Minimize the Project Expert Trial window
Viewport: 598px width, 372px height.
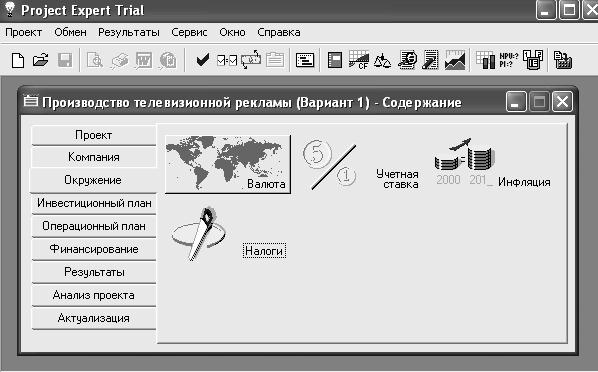click(x=546, y=10)
